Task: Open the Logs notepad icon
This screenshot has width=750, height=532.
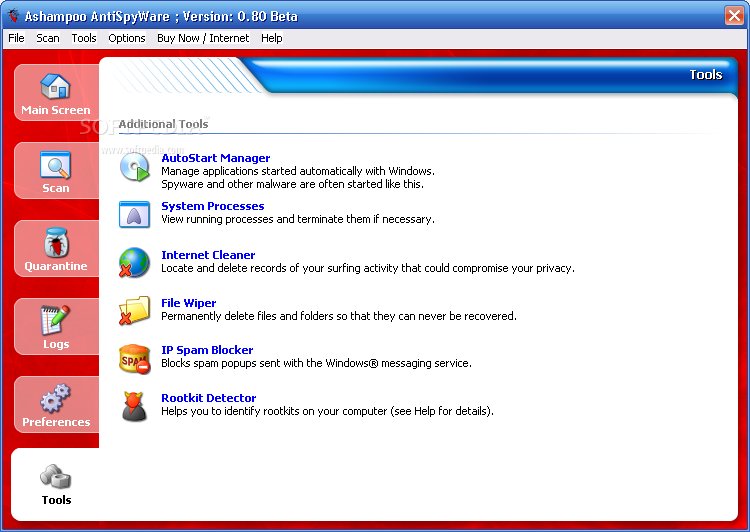Action: (55, 320)
